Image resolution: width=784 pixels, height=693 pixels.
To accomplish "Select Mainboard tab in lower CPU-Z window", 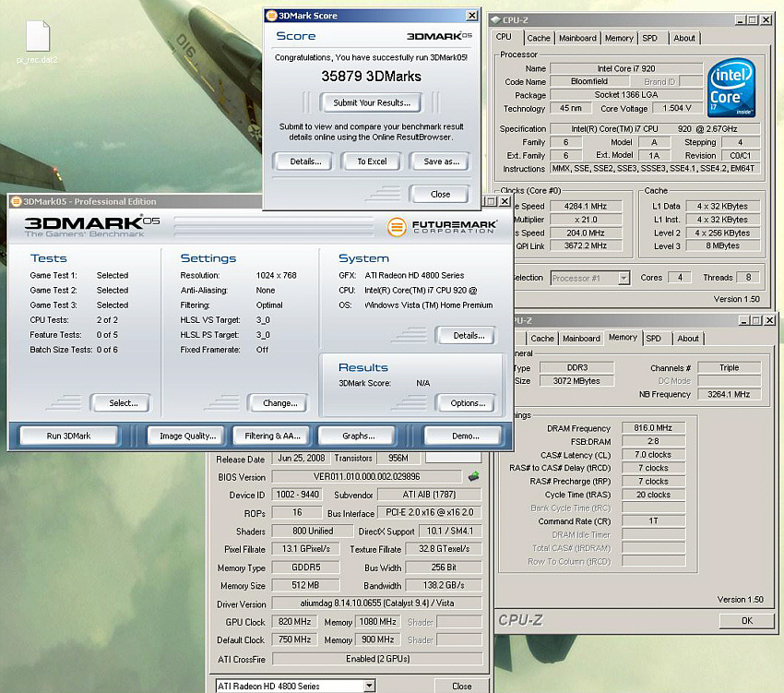I will click(x=581, y=339).
